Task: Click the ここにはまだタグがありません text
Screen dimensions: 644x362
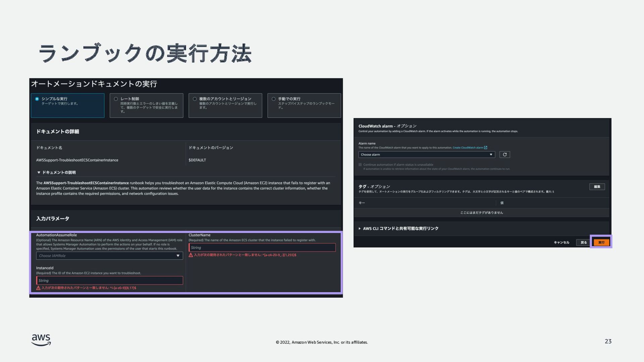Action: pyautogui.click(x=482, y=213)
